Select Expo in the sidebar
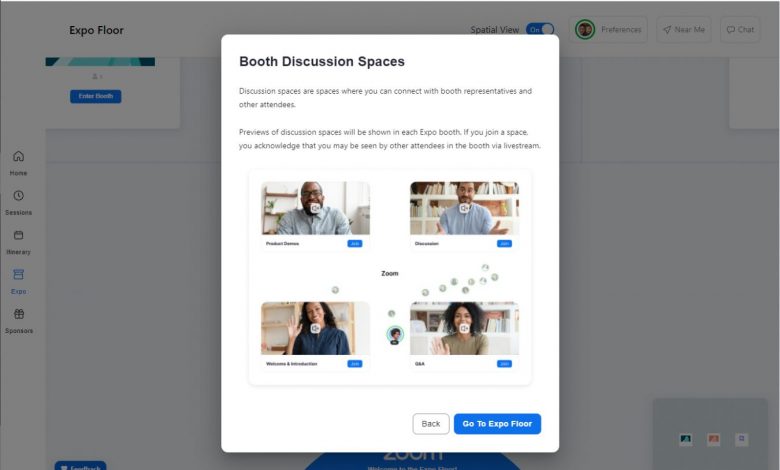 point(18,281)
